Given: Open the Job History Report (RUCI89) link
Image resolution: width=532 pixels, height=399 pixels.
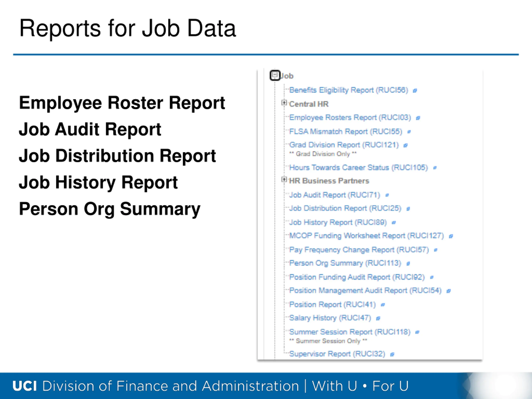Looking at the screenshot, I should (x=338, y=222).
